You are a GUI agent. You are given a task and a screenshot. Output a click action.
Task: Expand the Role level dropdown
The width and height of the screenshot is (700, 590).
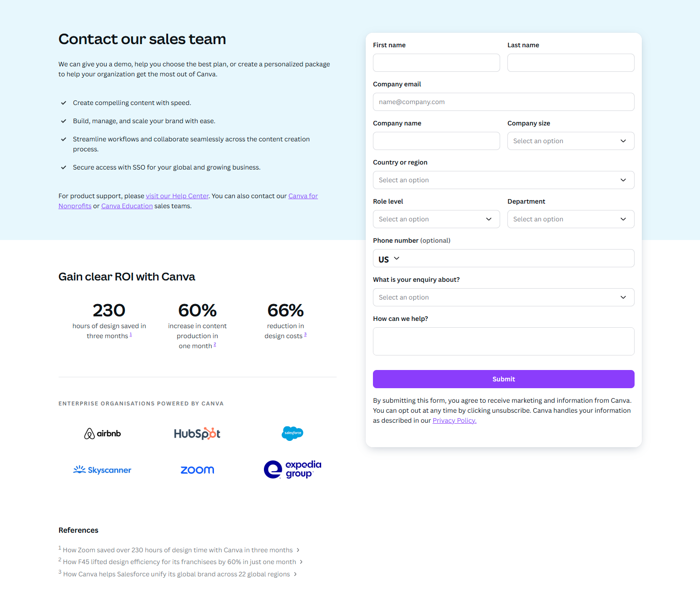click(436, 219)
